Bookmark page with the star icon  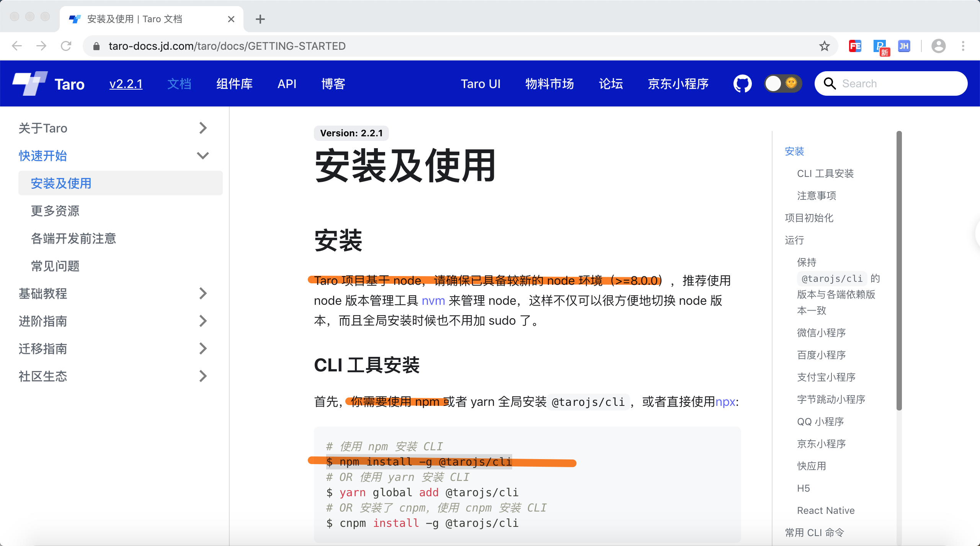click(824, 46)
